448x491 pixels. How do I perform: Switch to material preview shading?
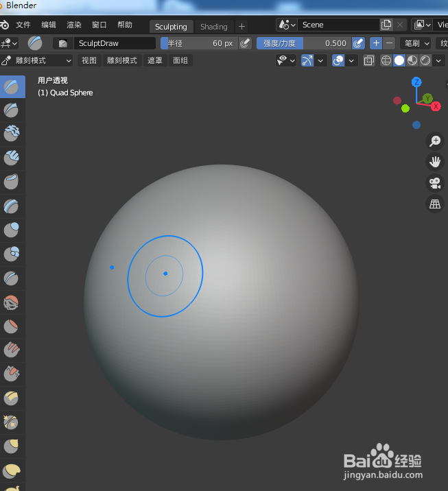point(412,60)
